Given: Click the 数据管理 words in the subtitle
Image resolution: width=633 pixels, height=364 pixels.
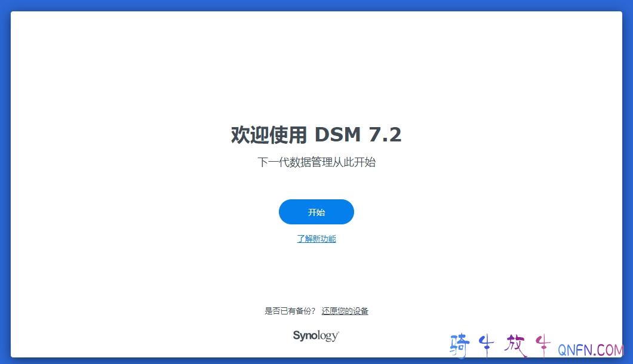Looking at the screenshot, I should coord(311,162).
